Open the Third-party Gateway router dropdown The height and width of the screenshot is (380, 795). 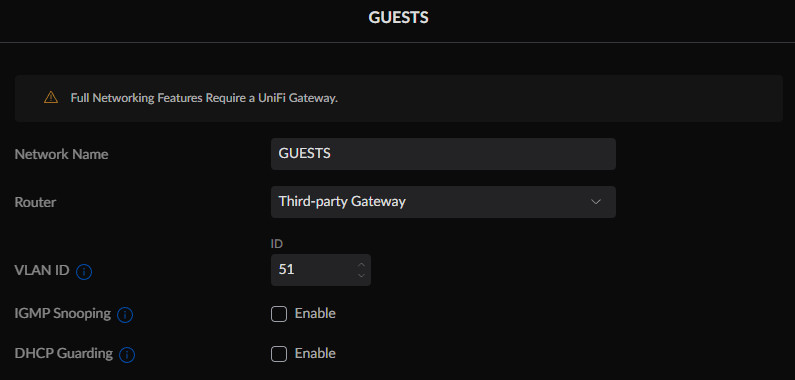[443, 202]
